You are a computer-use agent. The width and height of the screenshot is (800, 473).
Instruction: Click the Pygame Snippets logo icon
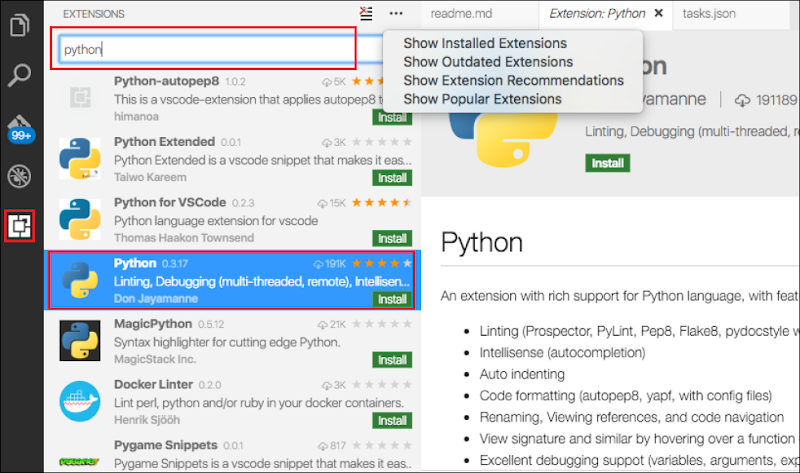[80, 462]
